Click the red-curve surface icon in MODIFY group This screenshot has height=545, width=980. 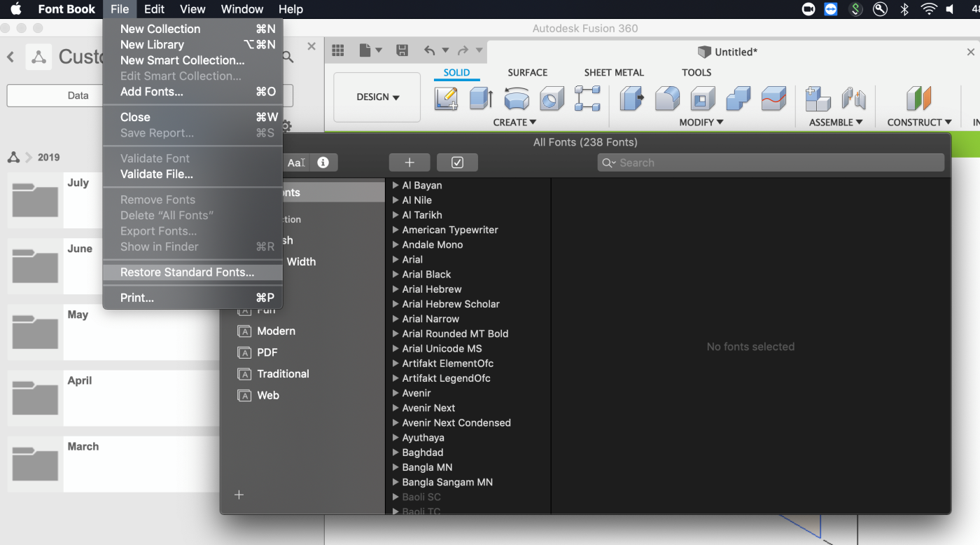pos(773,98)
